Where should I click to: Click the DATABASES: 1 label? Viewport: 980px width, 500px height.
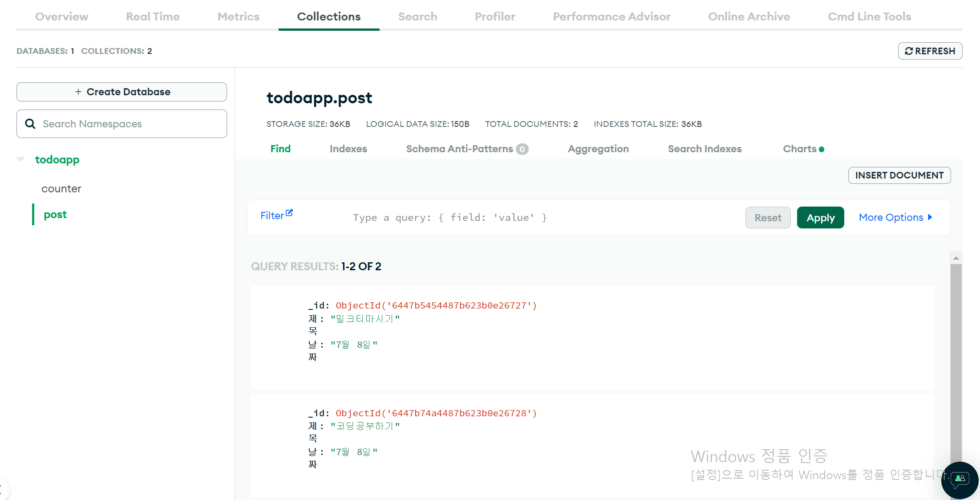pyautogui.click(x=45, y=51)
